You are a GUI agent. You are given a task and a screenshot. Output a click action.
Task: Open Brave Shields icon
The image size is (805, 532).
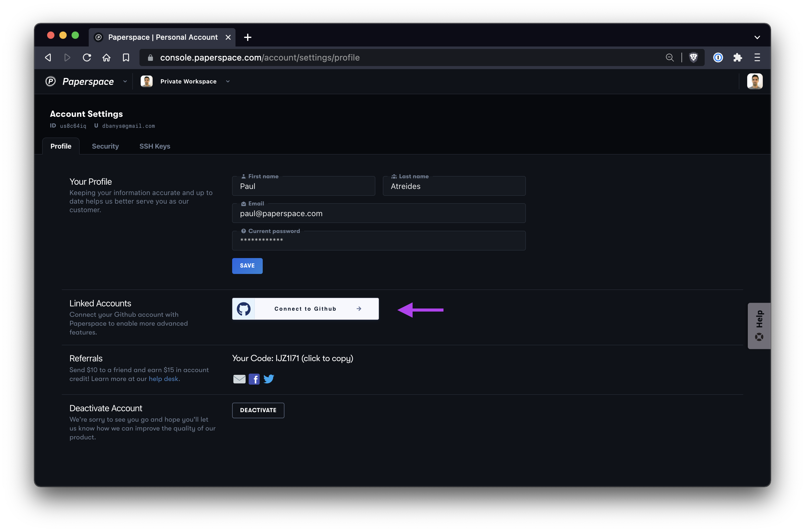click(x=693, y=58)
